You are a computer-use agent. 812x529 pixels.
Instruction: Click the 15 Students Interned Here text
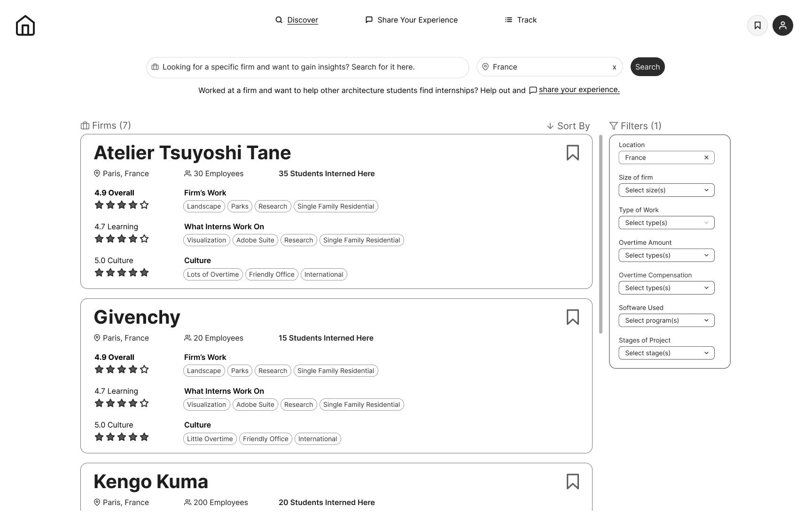[326, 338]
